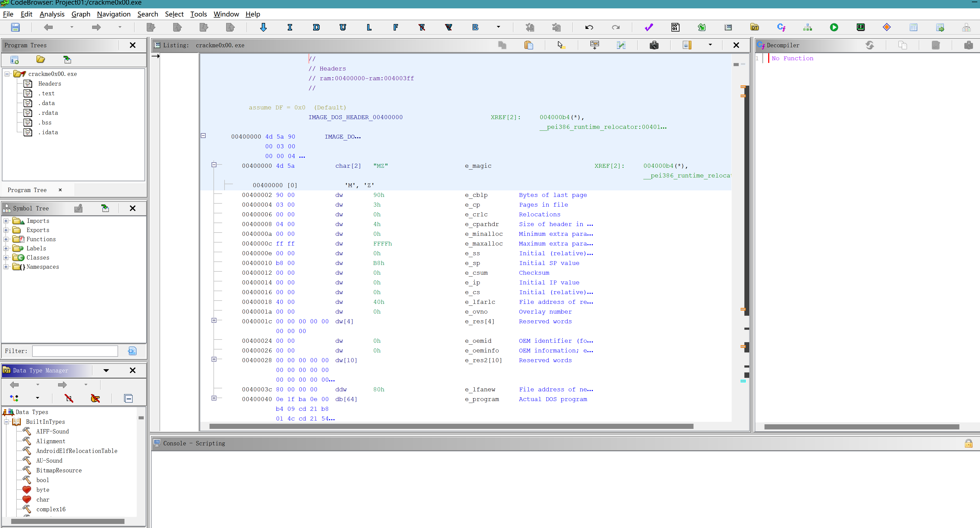Click the 'I' next instruction icon
Viewport: 980px width, 528px height.
coord(290,27)
